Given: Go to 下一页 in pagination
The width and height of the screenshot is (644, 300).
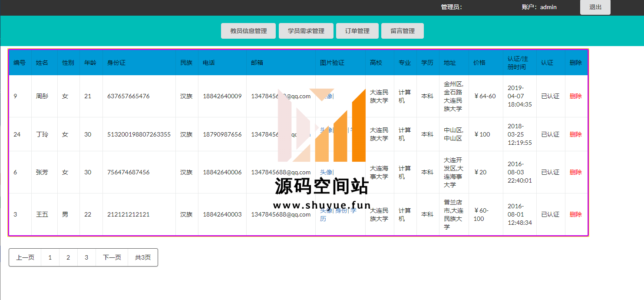Looking at the screenshot, I should [x=112, y=257].
